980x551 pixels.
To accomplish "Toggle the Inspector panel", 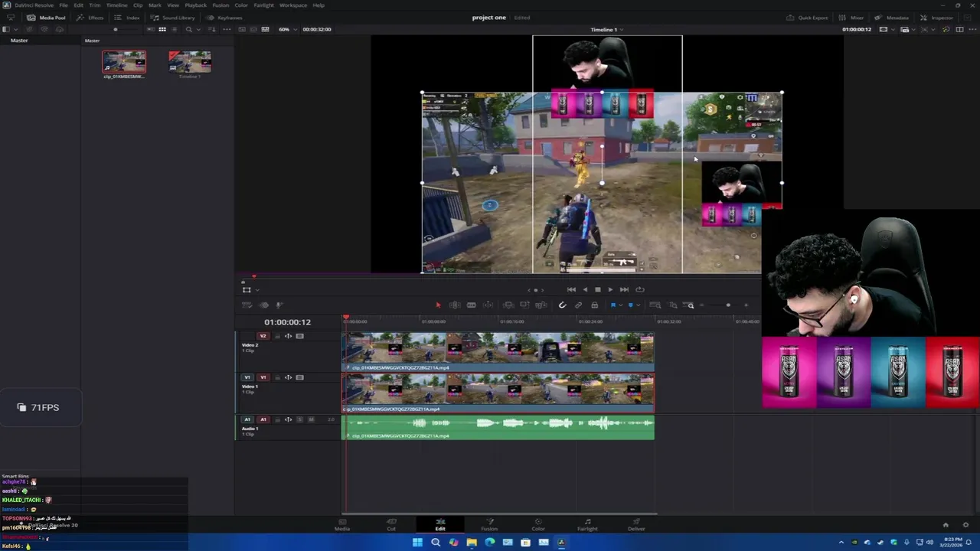I will point(936,18).
